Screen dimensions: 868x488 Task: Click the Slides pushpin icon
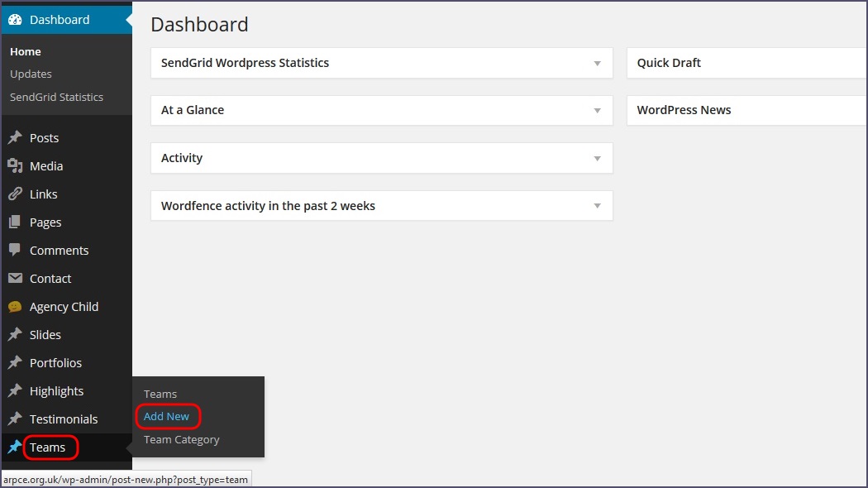[15, 335]
